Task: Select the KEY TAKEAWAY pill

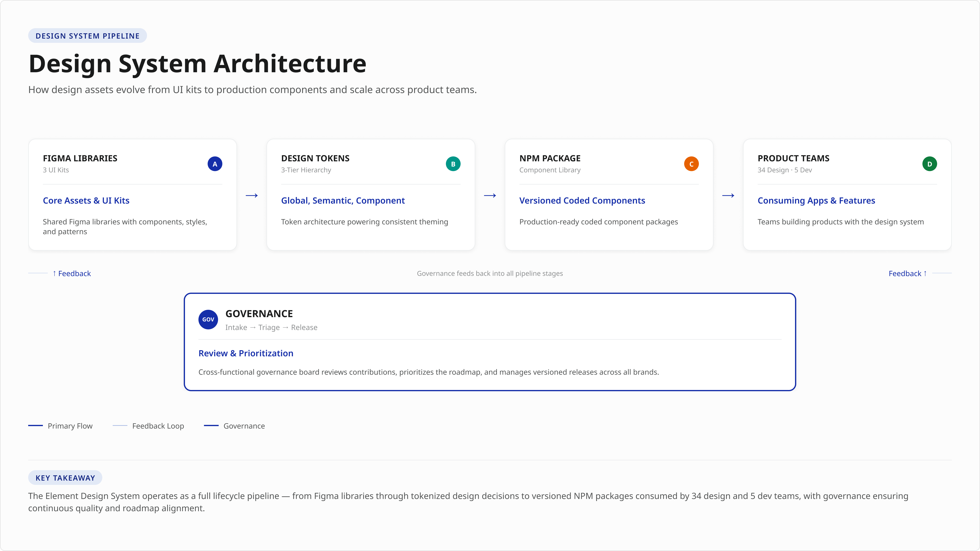Action: pos(65,478)
